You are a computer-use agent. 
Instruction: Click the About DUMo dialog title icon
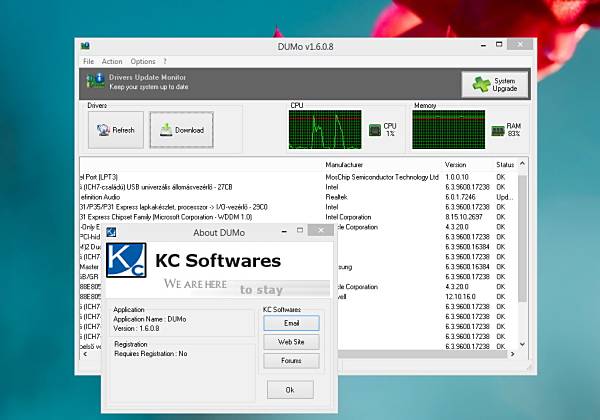point(111,232)
